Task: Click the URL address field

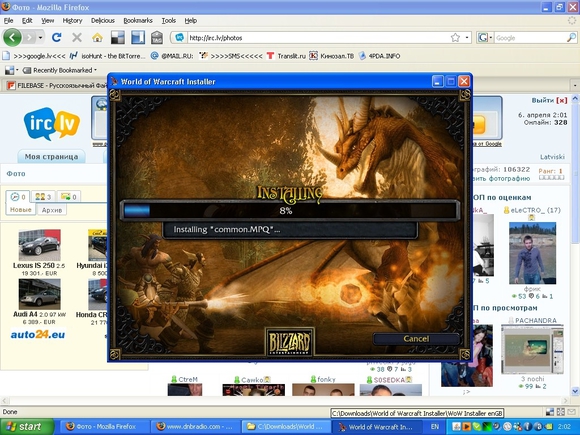Action: [x=318, y=38]
